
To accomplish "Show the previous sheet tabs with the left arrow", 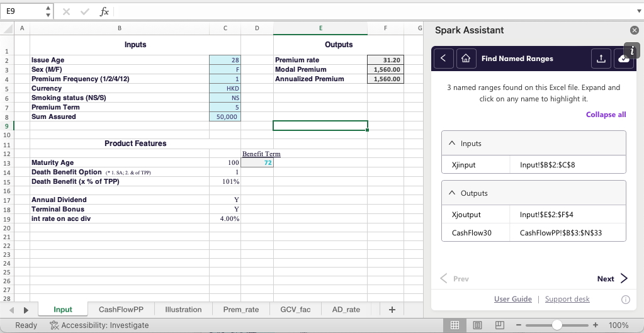I will tap(11, 310).
